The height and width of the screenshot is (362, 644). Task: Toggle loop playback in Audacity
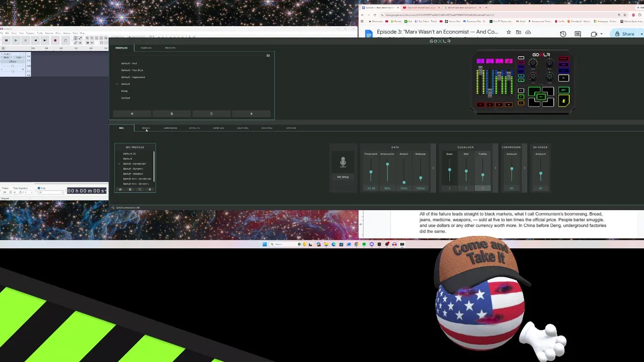(65, 40)
